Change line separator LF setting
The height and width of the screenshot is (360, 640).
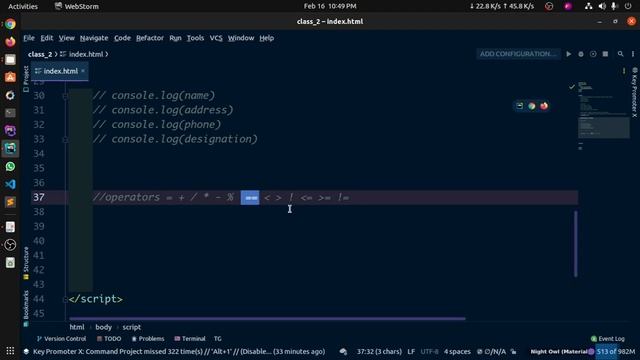click(411, 351)
